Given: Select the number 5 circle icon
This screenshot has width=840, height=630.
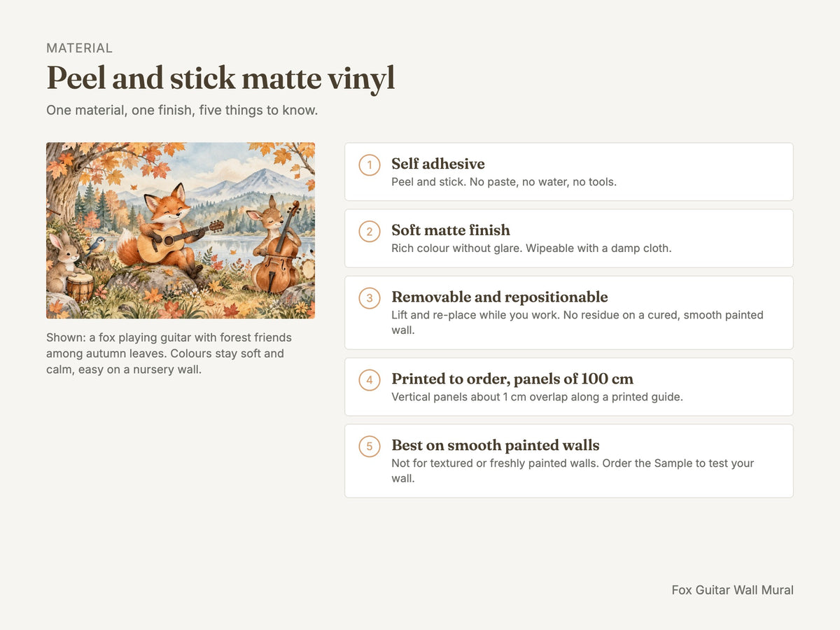Looking at the screenshot, I should pyautogui.click(x=370, y=447).
